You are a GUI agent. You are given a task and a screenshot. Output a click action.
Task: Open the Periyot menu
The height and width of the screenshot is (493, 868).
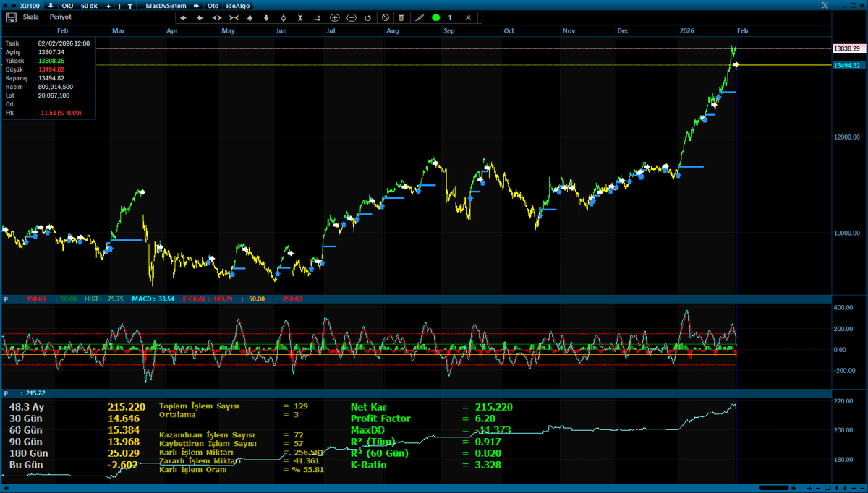point(61,17)
